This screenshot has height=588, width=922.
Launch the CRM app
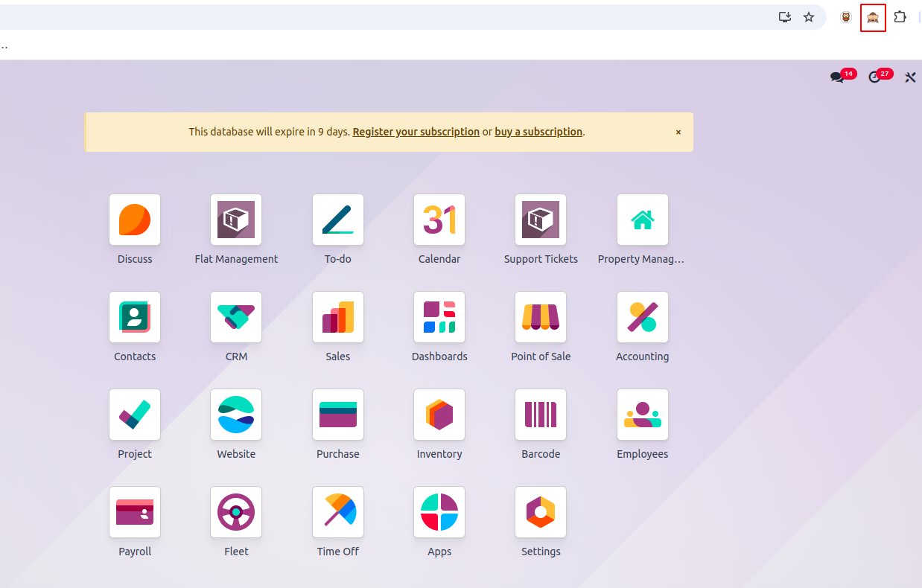236,317
